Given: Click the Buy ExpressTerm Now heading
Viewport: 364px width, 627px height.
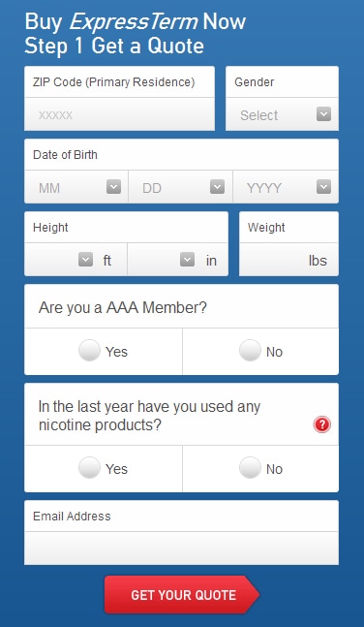Looking at the screenshot, I should [x=136, y=21].
